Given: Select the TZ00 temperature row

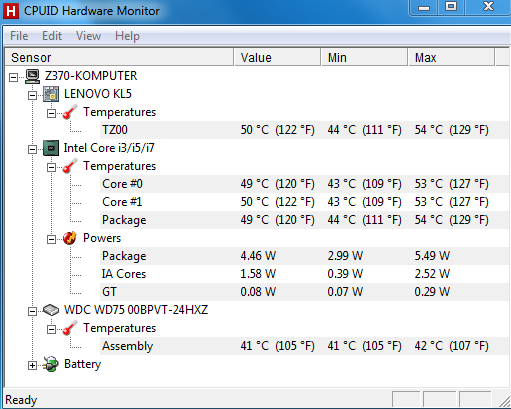Looking at the screenshot, I should click(304, 130).
